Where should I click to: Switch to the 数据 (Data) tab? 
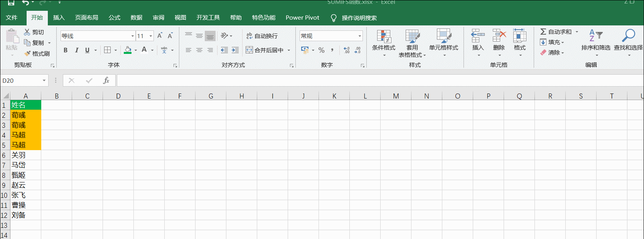tap(136, 18)
